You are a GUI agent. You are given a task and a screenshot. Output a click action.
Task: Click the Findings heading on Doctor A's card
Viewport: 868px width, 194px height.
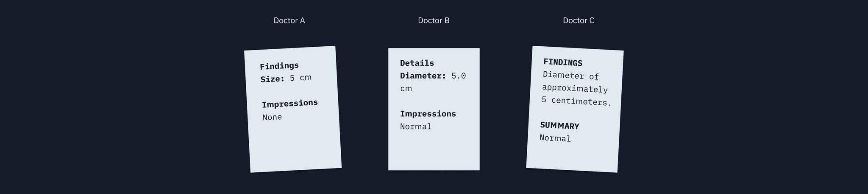279,66
